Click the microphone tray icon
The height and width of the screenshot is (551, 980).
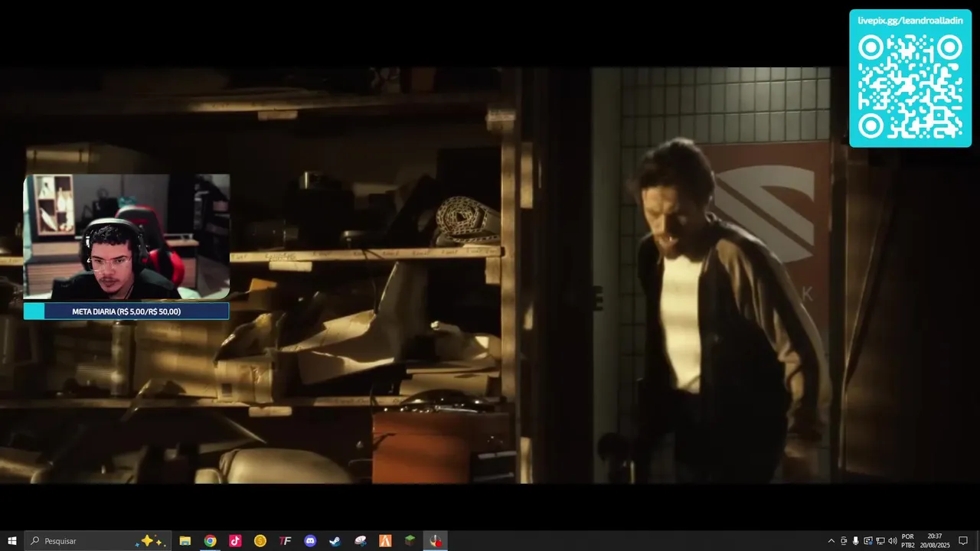(856, 541)
